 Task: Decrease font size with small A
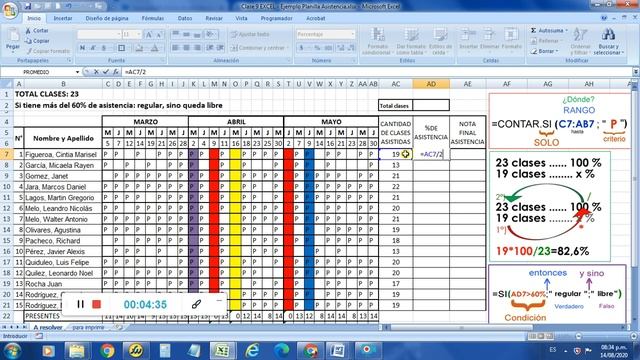tap(159, 35)
